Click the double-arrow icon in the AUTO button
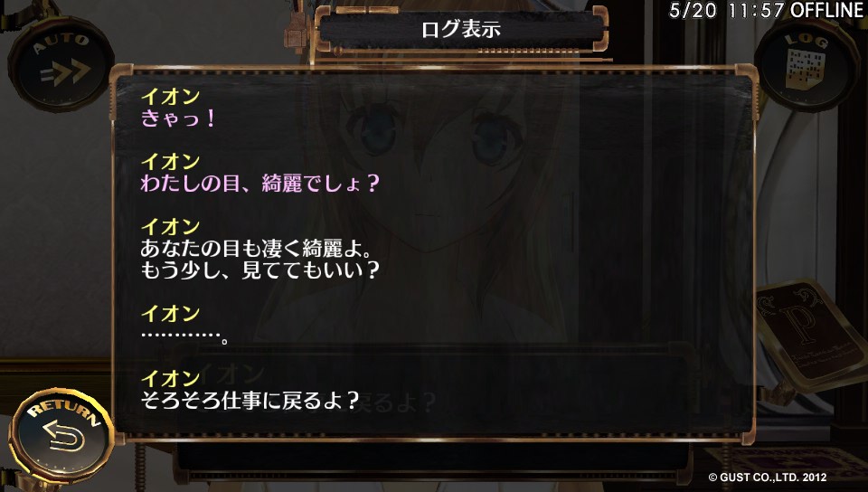This screenshot has width=868, height=492. (65, 72)
